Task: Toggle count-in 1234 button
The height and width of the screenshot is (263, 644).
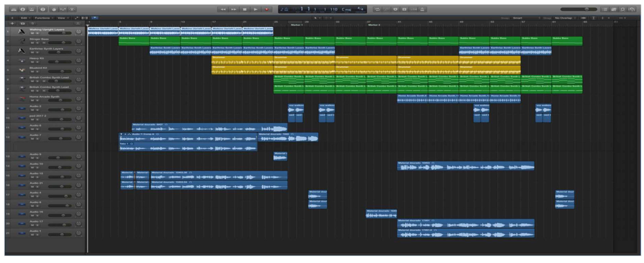Action: click(413, 10)
